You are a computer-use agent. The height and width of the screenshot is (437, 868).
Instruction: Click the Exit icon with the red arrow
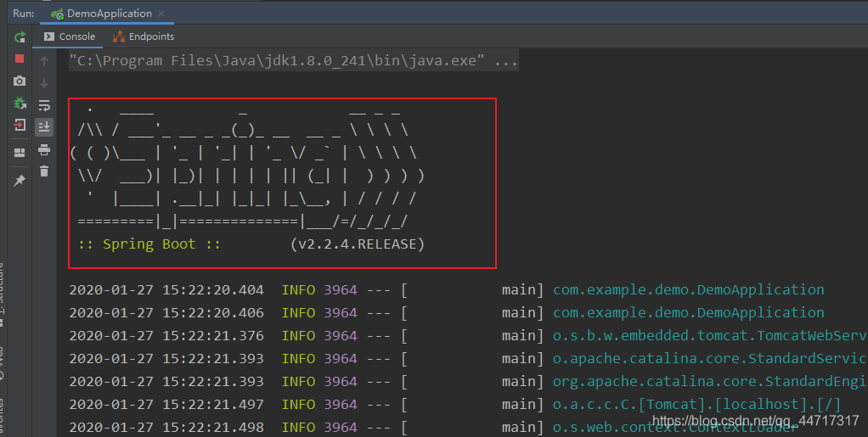coord(20,125)
